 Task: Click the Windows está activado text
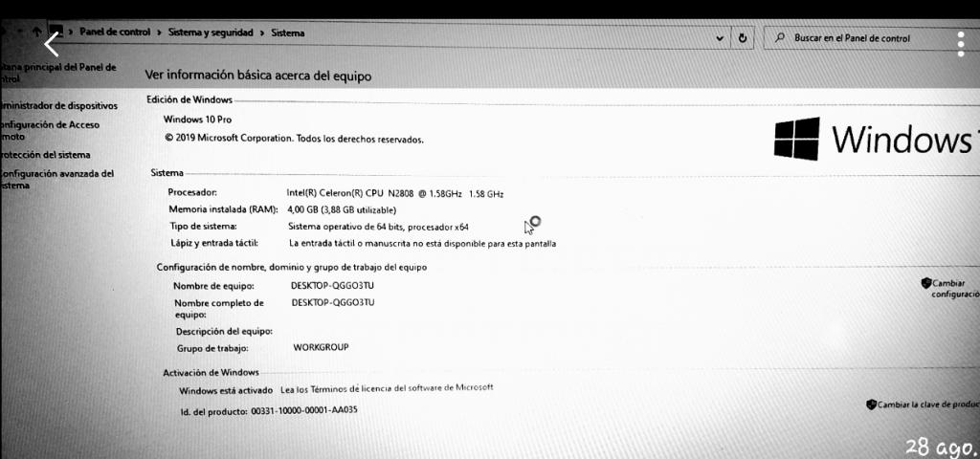click(226, 391)
